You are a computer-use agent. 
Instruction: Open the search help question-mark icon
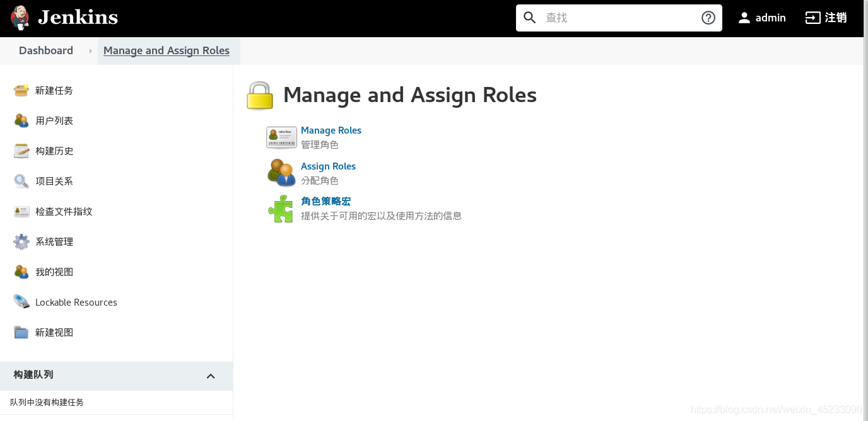click(x=708, y=18)
